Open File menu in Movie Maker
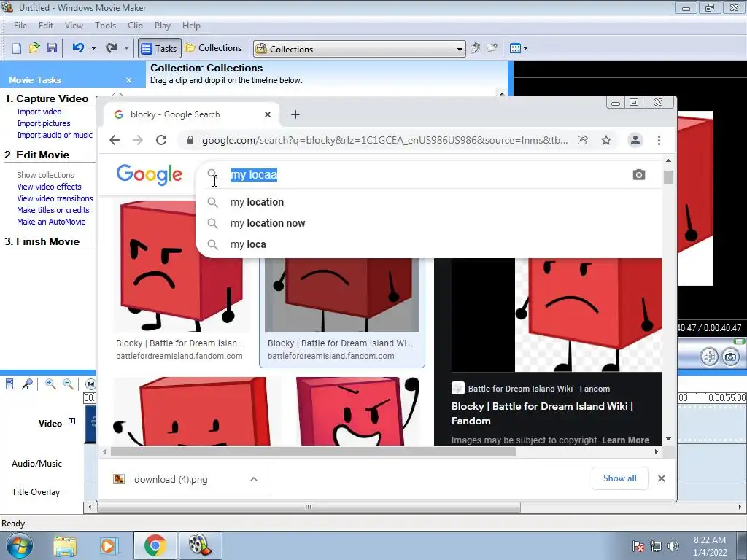 (x=20, y=26)
